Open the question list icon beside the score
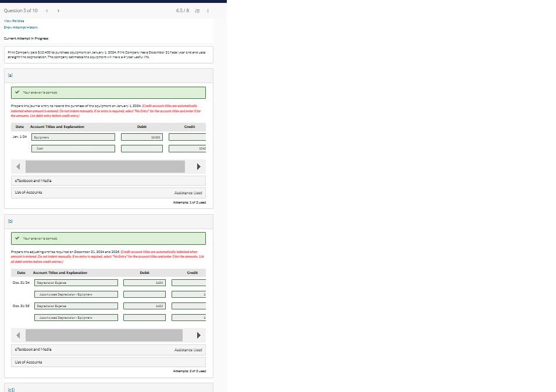Image resolution: width=556 pixels, height=392 pixels. click(197, 10)
